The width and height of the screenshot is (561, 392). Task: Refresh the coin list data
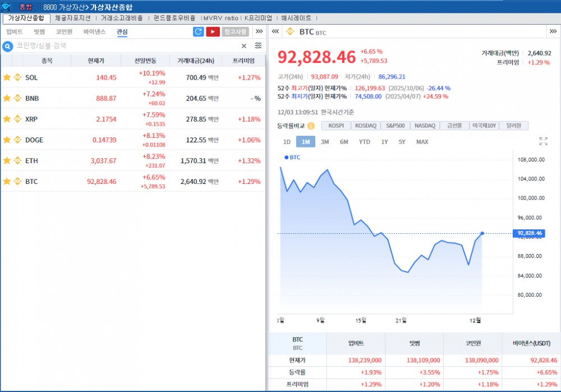(199, 32)
